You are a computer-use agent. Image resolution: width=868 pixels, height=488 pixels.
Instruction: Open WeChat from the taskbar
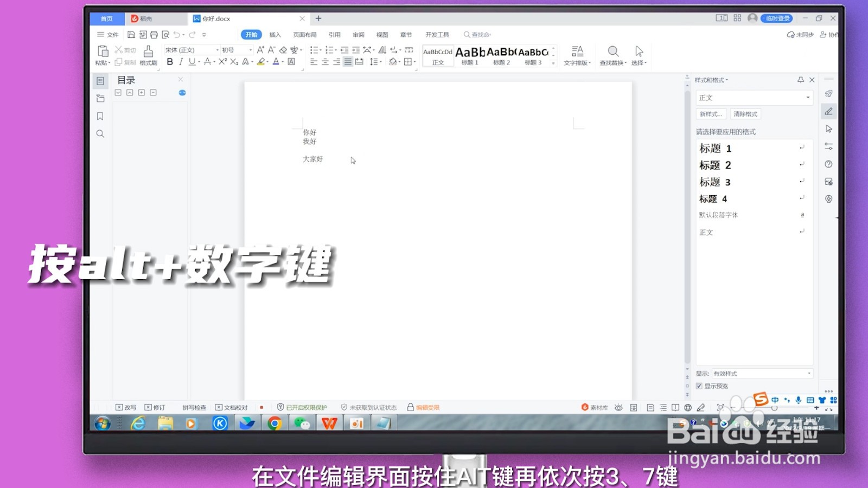302,423
